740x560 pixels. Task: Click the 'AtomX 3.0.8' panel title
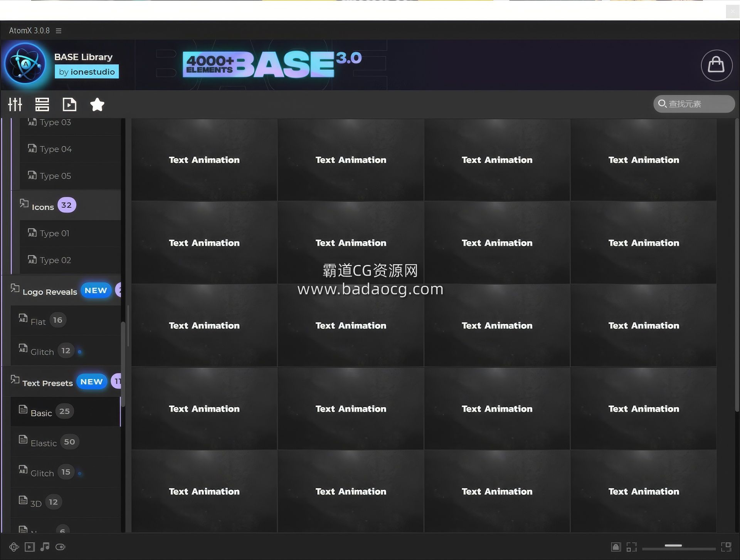tap(29, 31)
